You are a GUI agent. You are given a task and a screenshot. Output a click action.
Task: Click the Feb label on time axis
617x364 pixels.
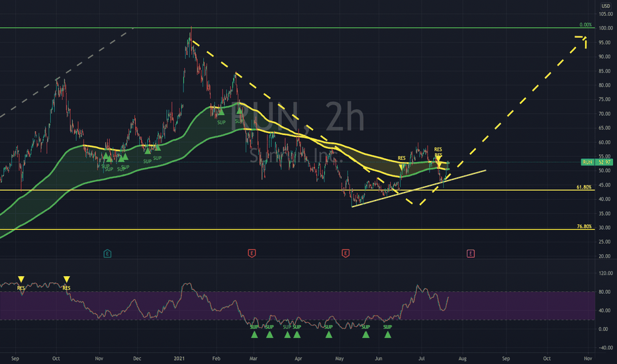(216, 359)
